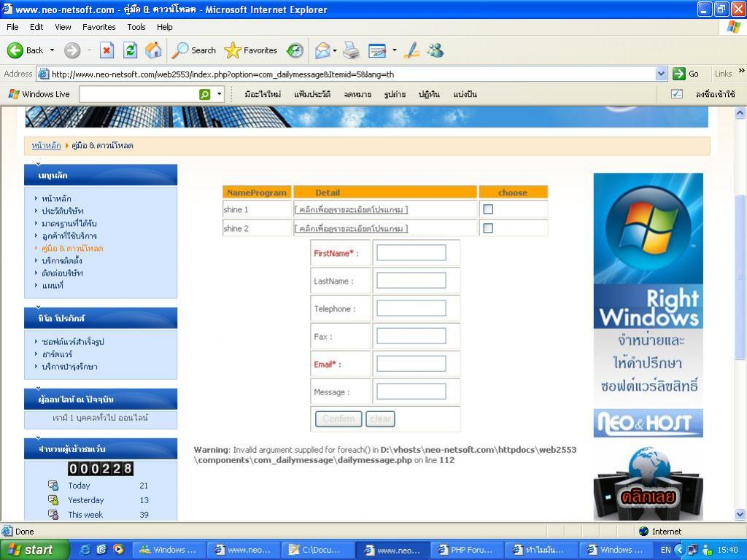
Task: Open ติดต่อบริษัท sidebar link
Action: click(x=62, y=273)
